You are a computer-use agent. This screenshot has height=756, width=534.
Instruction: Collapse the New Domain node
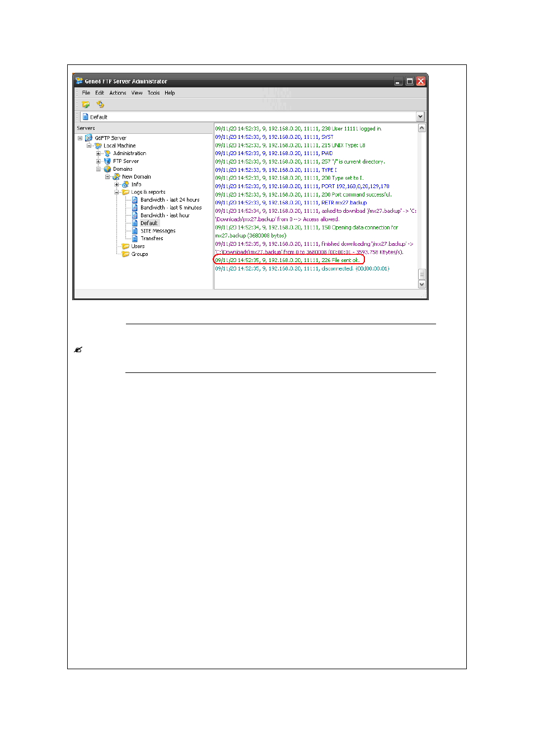(x=107, y=177)
